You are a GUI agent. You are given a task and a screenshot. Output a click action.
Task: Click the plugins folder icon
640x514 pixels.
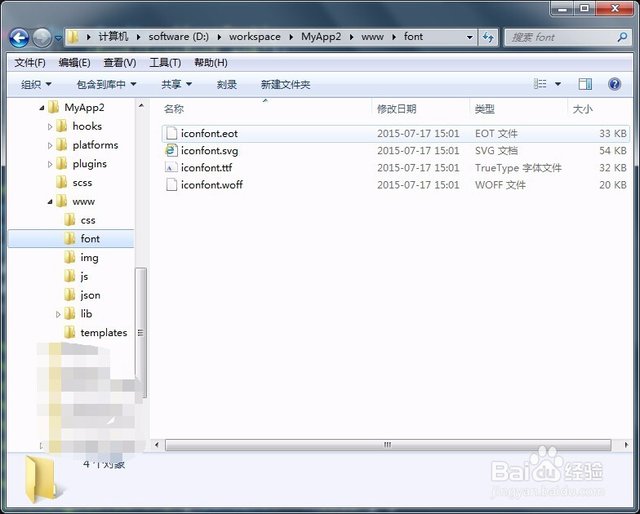coord(62,164)
